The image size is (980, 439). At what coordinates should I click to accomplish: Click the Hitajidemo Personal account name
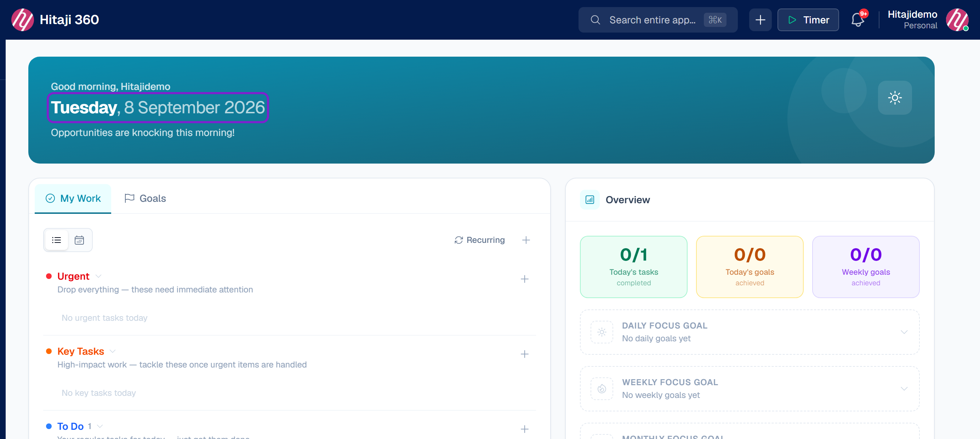(912, 20)
